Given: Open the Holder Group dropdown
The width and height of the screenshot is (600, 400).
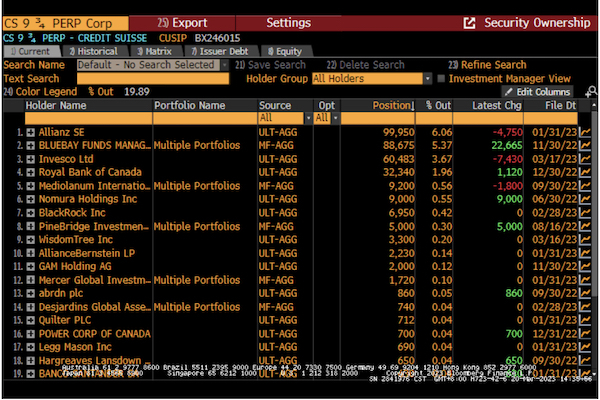Looking at the screenshot, I should pos(428,79).
